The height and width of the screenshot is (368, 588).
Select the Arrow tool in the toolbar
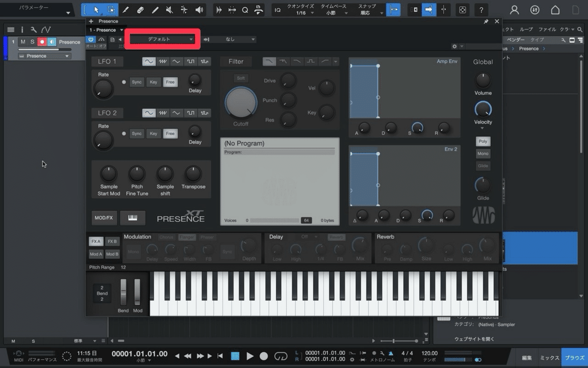coord(96,9)
